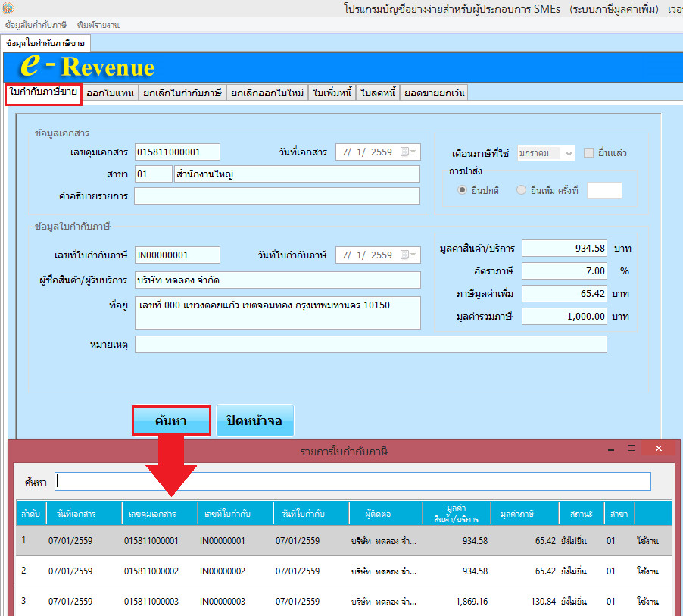Click the ปิดหน้าจอ button
Screen dimensions: 683x616
pos(254,421)
